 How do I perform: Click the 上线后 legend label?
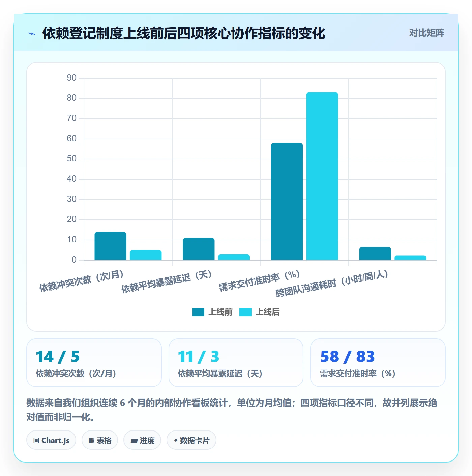tap(268, 312)
